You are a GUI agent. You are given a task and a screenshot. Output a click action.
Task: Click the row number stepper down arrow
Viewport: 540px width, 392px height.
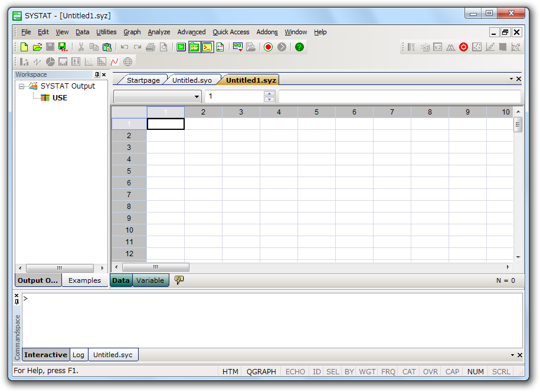pyautogui.click(x=269, y=100)
